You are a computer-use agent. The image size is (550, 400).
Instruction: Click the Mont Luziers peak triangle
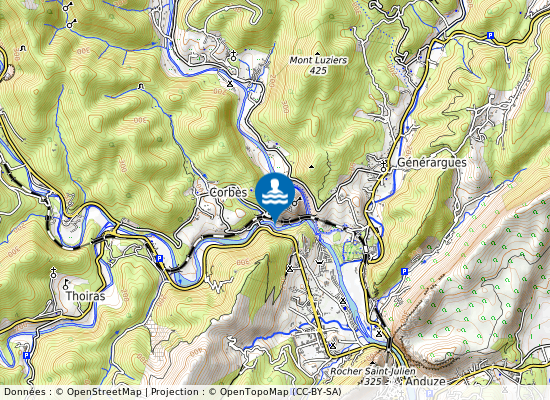(318, 53)
